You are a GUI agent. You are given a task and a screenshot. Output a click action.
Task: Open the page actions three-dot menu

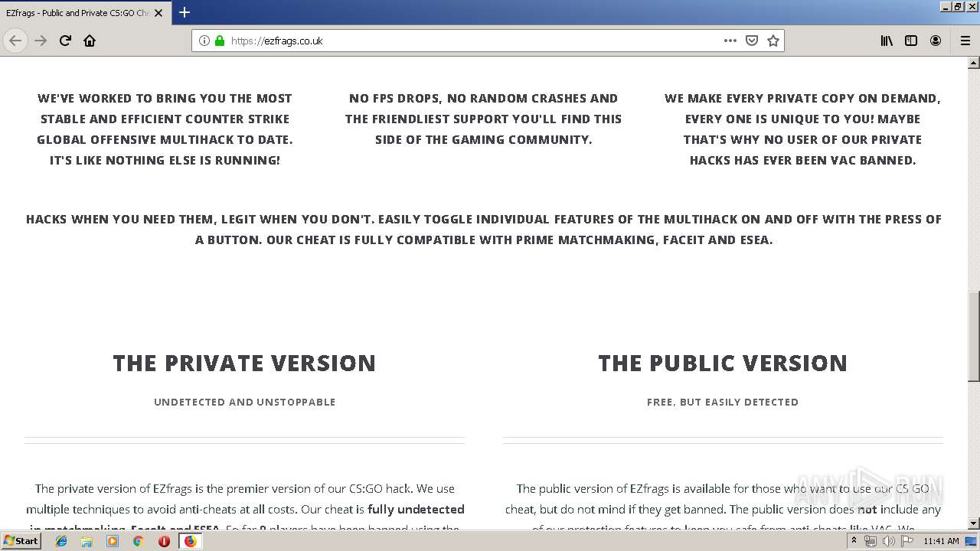(730, 41)
